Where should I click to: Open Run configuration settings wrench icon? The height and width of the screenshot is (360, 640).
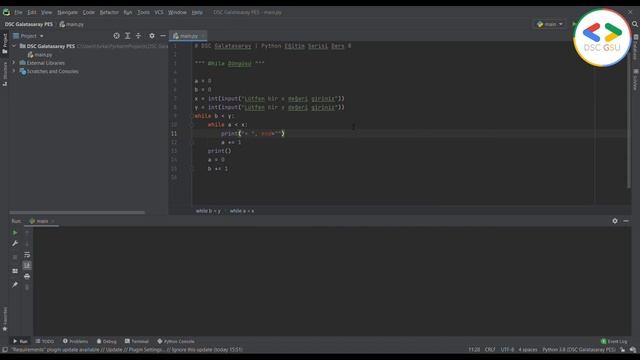pyautogui.click(x=15, y=243)
